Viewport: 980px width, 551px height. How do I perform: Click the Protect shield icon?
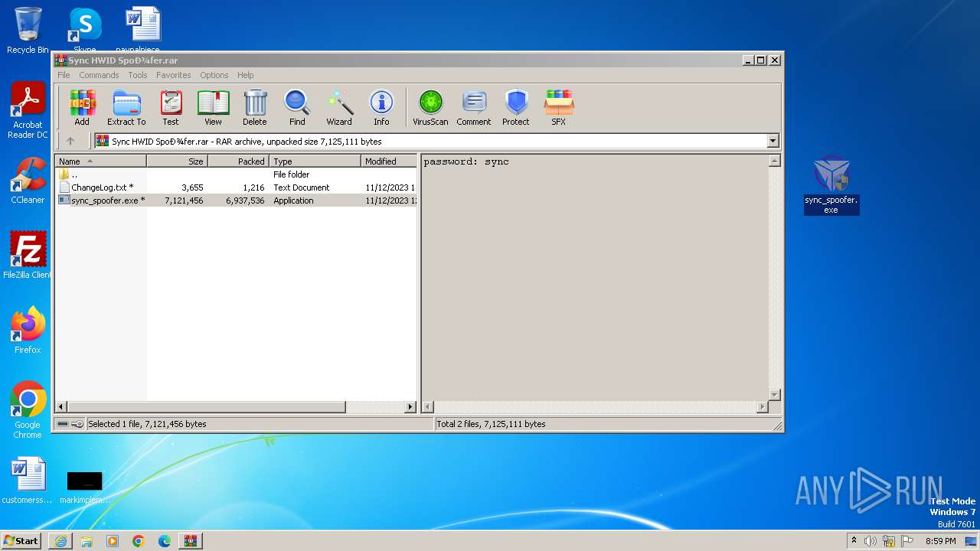pyautogui.click(x=516, y=107)
